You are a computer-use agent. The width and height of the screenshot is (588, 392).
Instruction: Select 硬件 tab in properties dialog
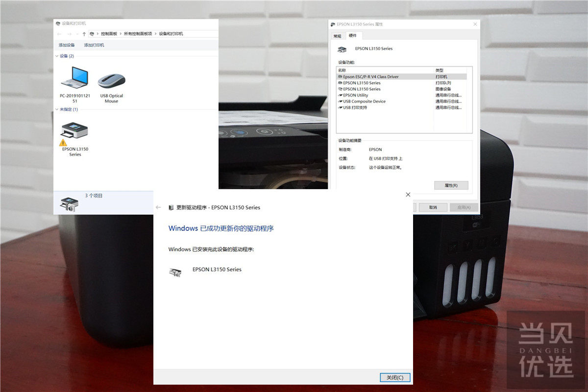tap(353, 35)
